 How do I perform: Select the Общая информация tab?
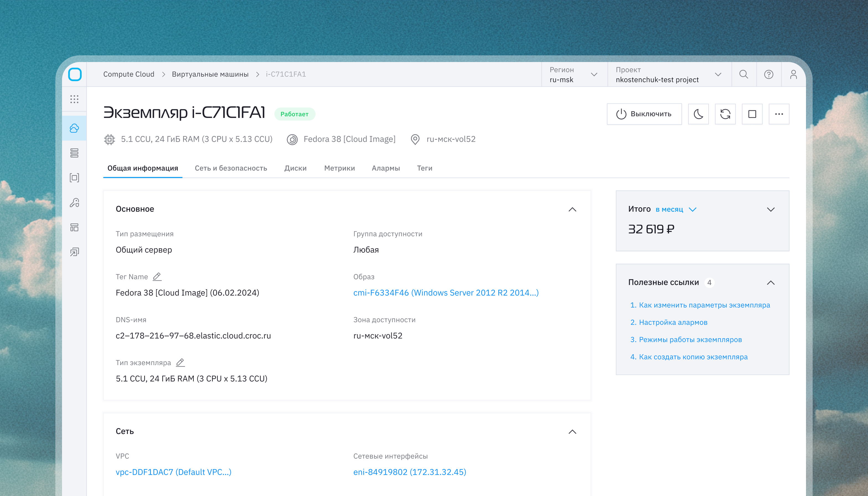[143, 168]
